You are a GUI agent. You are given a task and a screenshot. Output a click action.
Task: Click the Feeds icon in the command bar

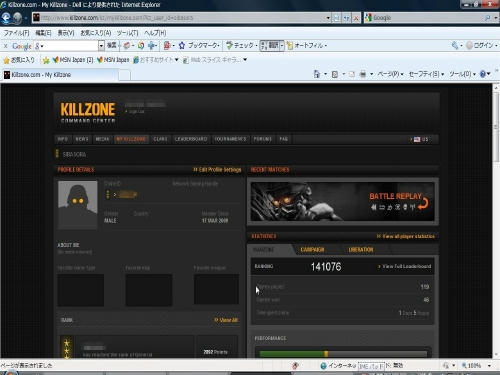pos(335,74)
